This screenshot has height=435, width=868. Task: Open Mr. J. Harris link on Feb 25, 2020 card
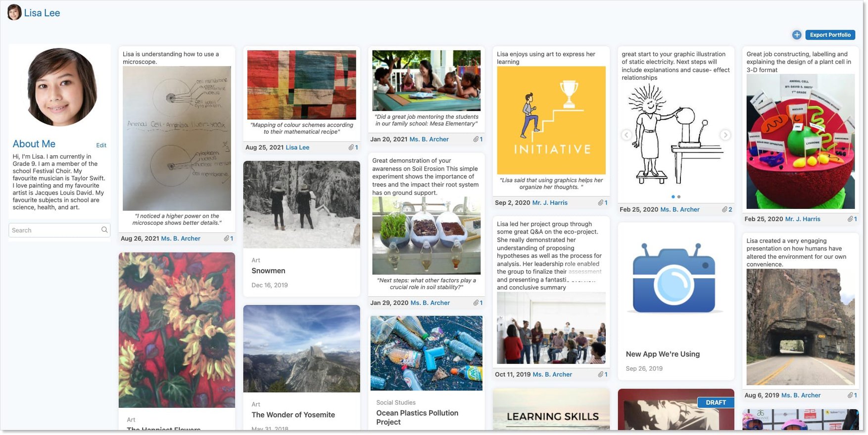tap(803, 219)
